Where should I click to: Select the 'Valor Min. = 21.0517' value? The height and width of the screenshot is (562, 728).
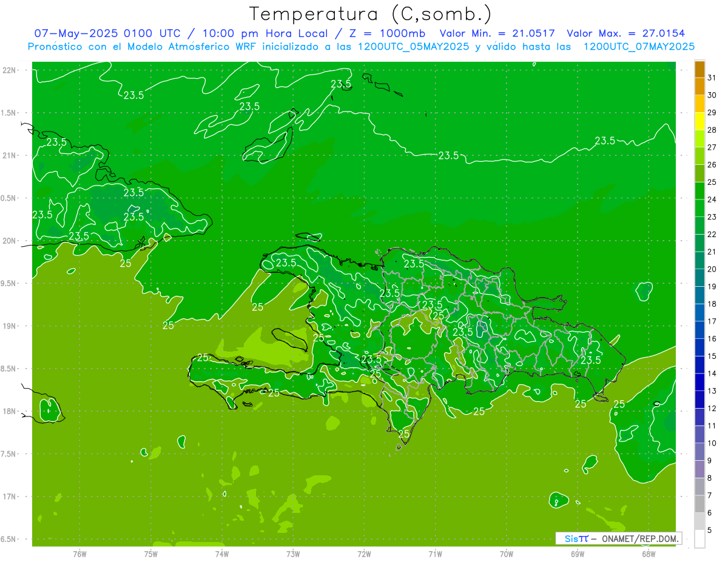click(497, 33)
